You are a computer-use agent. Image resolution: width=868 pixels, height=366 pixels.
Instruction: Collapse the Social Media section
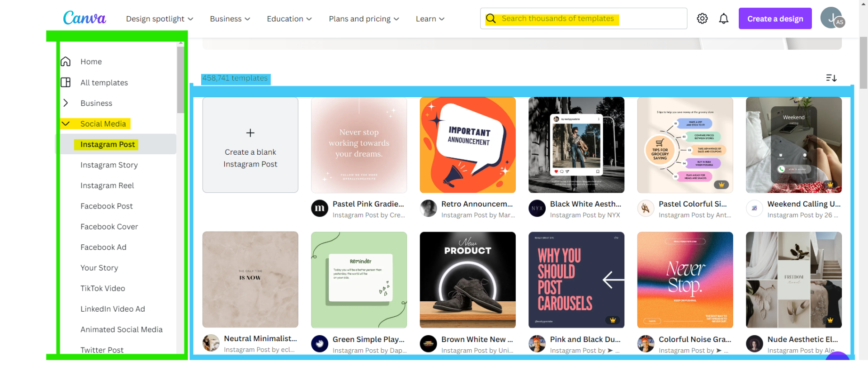click(66, 124)
